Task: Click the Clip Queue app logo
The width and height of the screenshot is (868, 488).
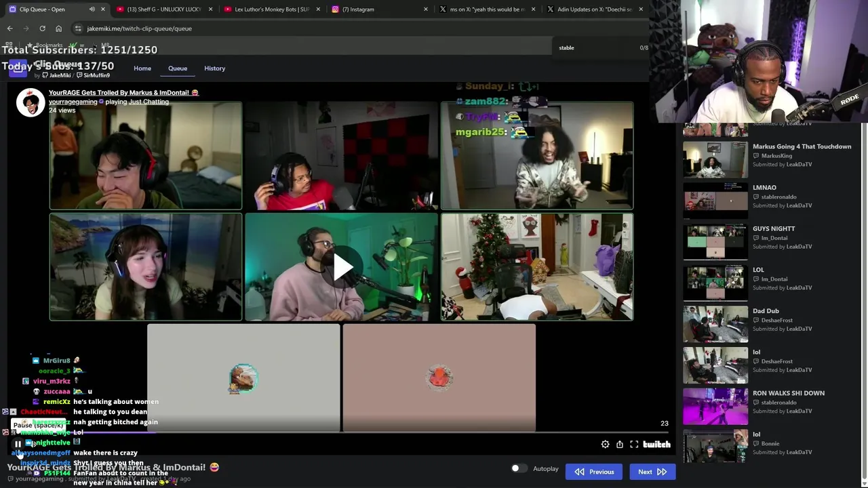Action: 18,68
